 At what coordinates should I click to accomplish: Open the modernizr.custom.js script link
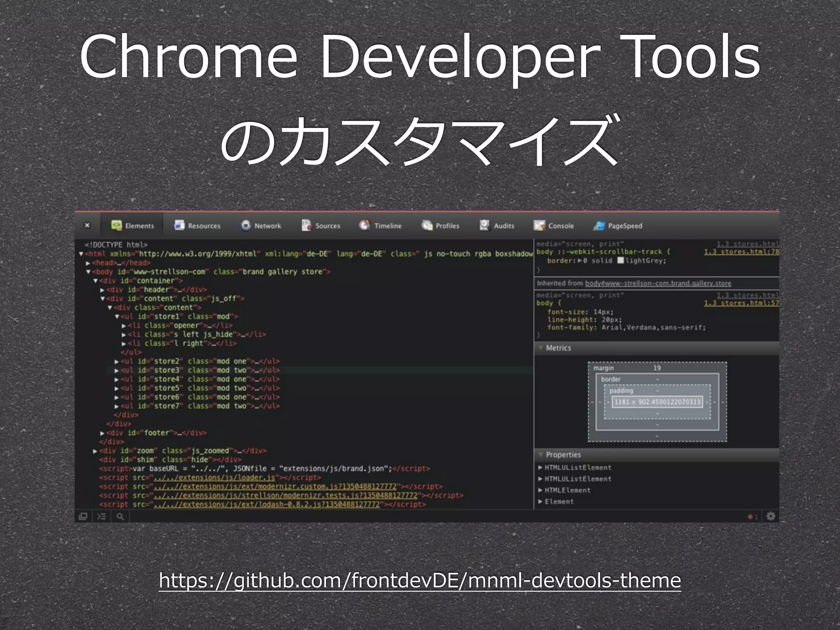275,486
